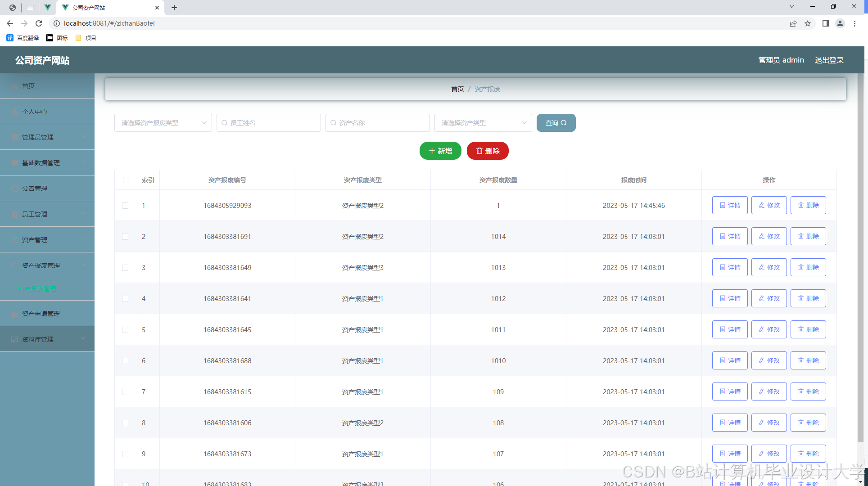Click 退出登录 link in header
868x486 pixels.
pyautogui.click(x=829, y=60)
